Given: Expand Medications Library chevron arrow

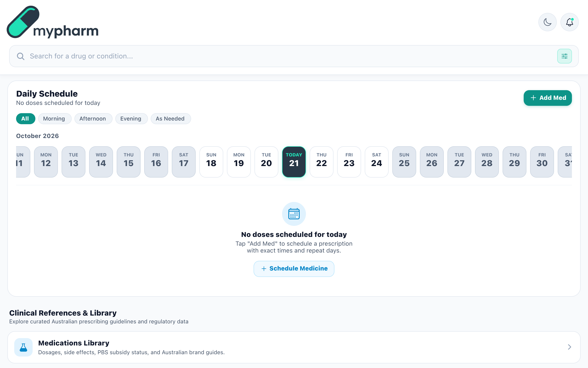Looking at the screenshot, I should tap(569, 347).
